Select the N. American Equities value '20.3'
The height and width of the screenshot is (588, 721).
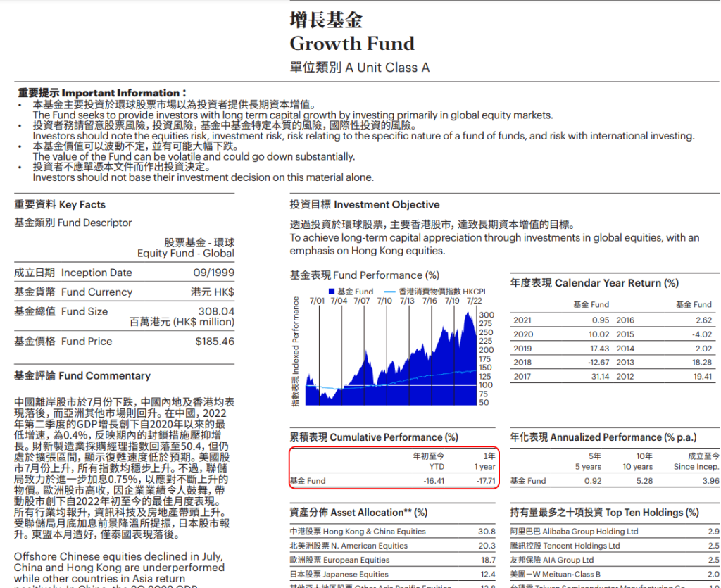click(487, 546)
